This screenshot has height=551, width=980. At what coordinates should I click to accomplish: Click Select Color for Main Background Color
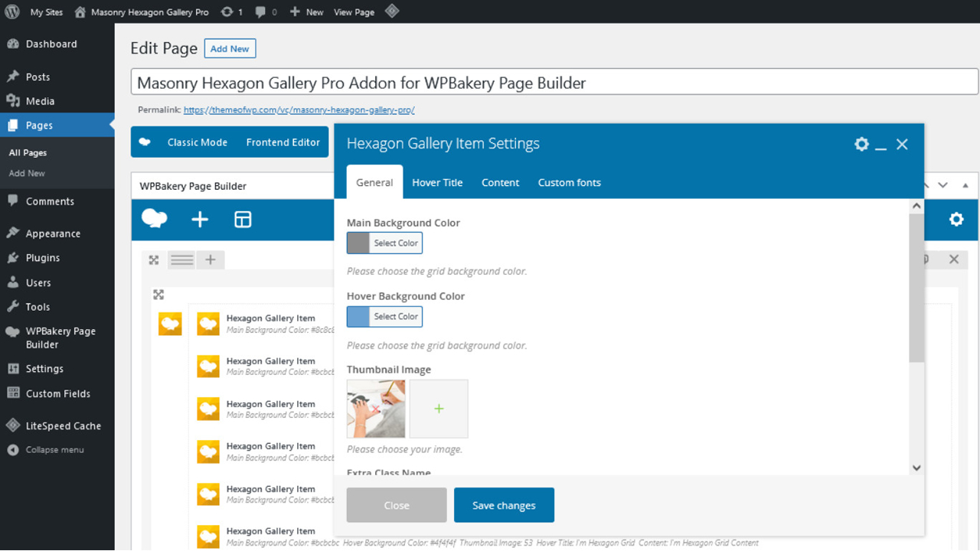396,243
